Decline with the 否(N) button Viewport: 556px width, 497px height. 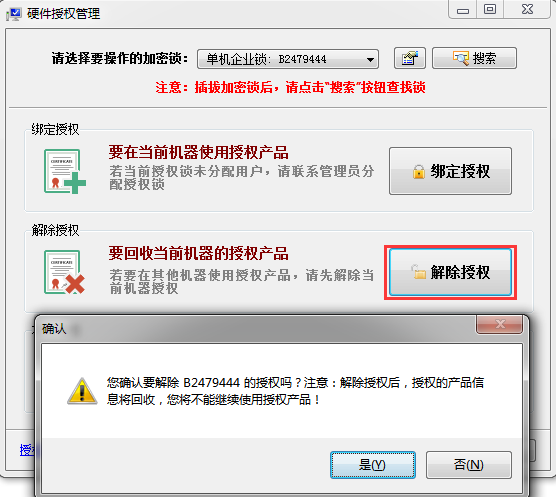pyautogui.click(x=469, y=465)
